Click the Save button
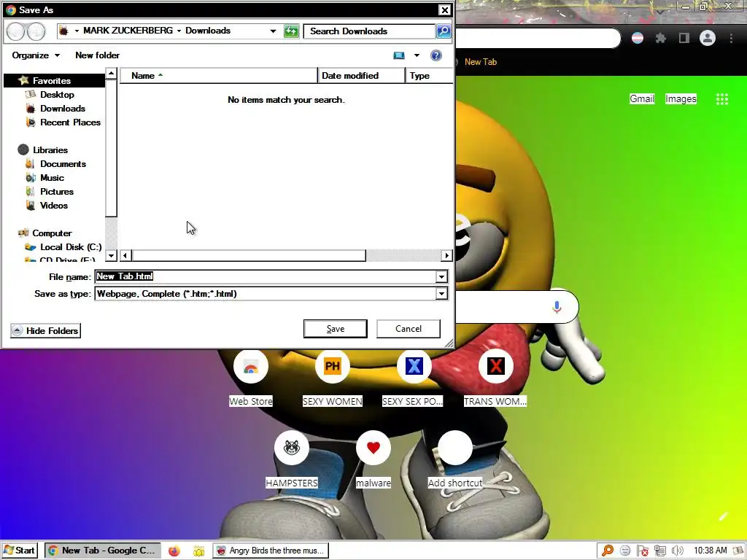The height and width of the screenshot is (560, 747). coord(336,329)
